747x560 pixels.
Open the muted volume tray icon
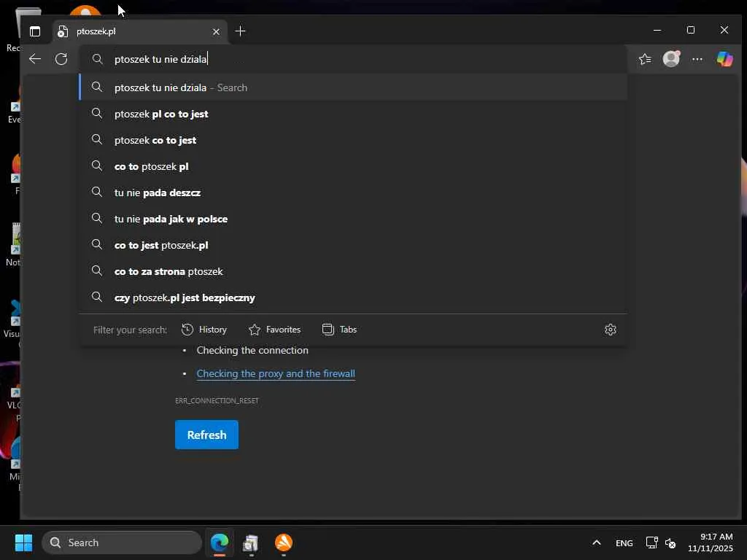click(x=670, y=542)
